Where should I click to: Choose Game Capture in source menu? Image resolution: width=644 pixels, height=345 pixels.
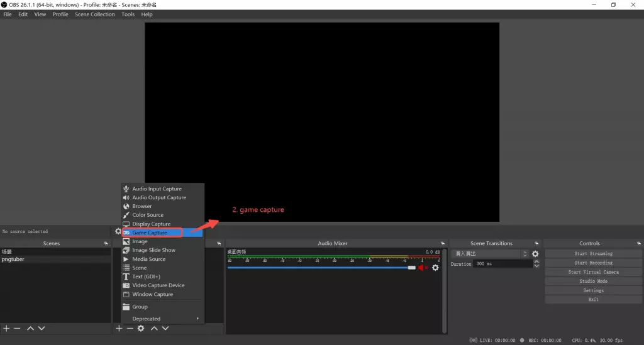click(162, 233)
